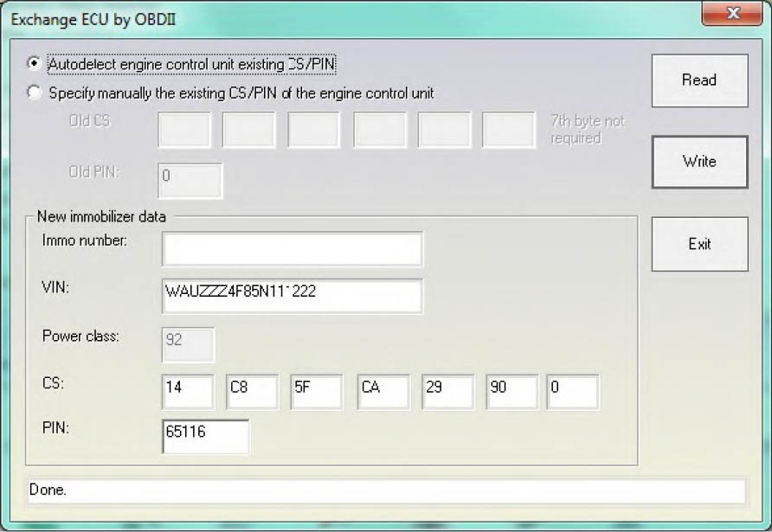The height and width of the screenshot is (532, 772).
Task: Click the first Old CS byte box
Action: (184, 130)
